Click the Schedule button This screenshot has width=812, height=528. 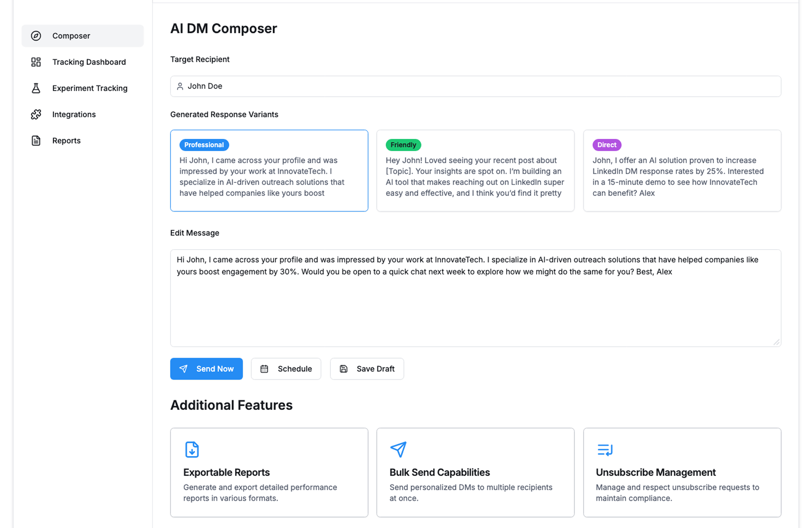coord(286,369)
